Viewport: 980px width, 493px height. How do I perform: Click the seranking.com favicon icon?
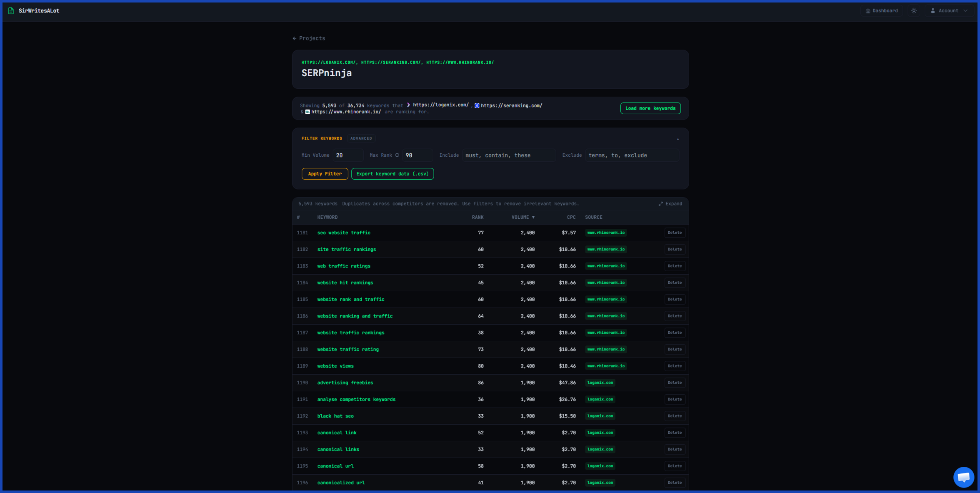[x=477, y=106]
